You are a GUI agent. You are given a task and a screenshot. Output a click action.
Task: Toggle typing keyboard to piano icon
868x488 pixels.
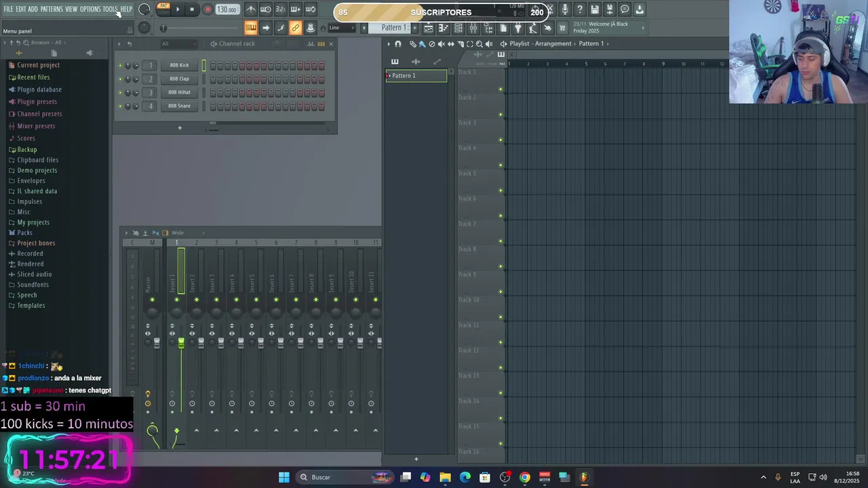pyautogui.click(x=251, y=28)
